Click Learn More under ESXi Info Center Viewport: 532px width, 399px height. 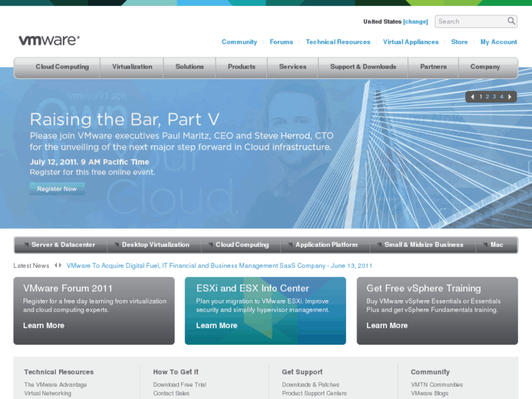click(x=217, y=325)
